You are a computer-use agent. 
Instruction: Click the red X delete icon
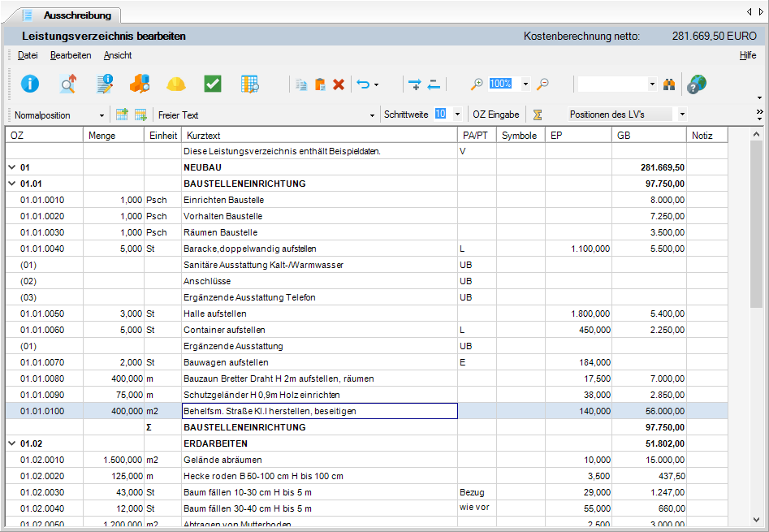(x=339, y=84)
